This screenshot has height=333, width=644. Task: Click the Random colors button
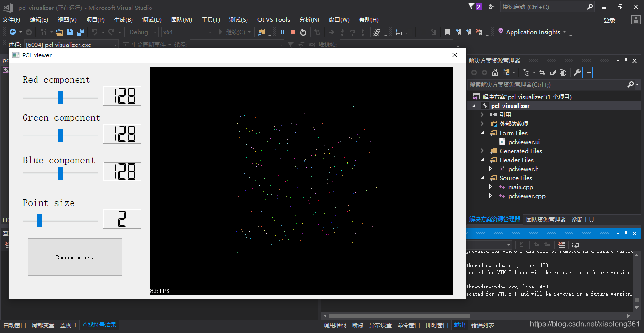tap(75, 257)
